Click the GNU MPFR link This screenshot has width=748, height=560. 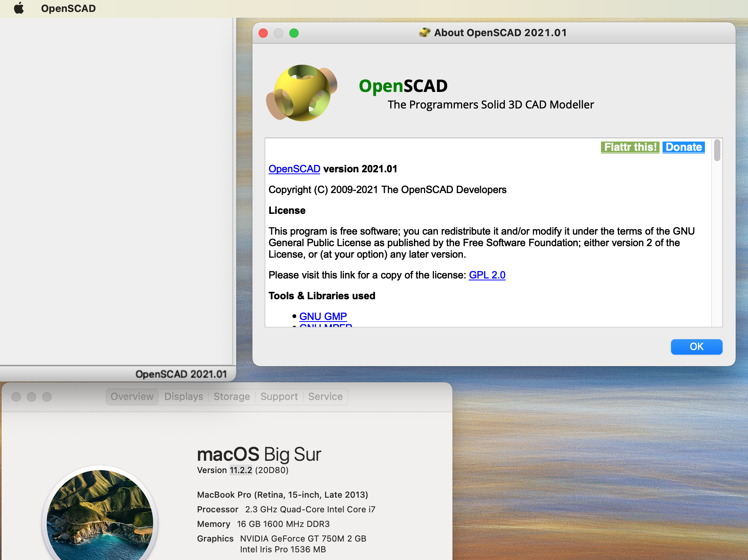(x=326, y=327)
